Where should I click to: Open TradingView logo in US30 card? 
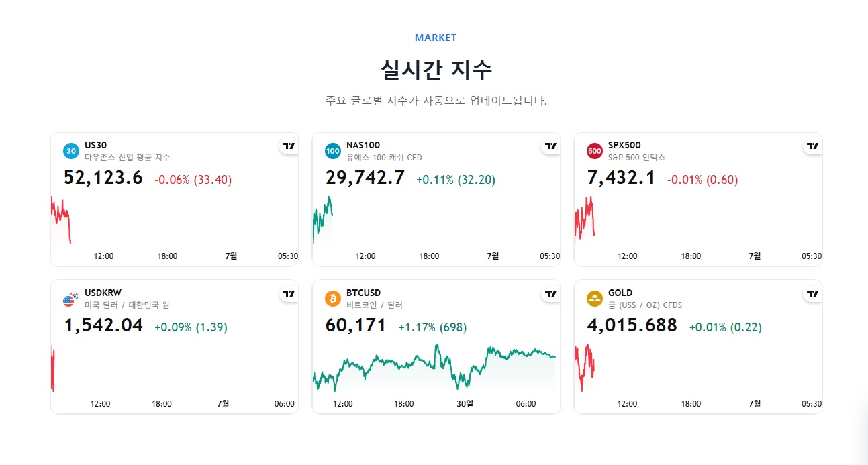[x=289, y=146]
